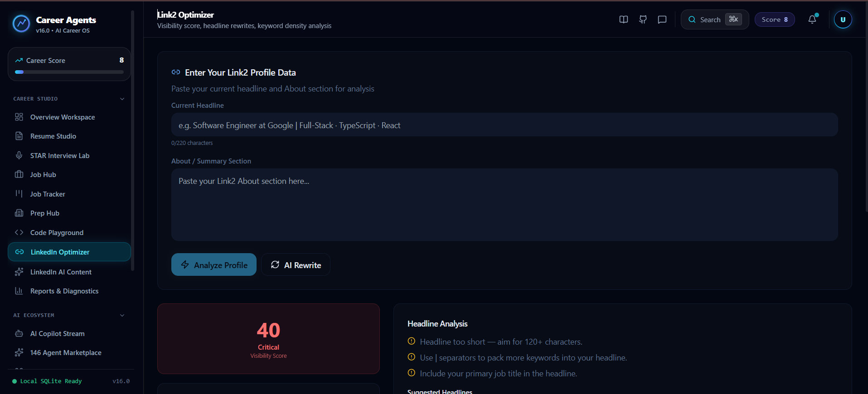The width and height of the screenshot is (868, 394).
Task: Go to Resume Studio
Action: pos(69,136)
